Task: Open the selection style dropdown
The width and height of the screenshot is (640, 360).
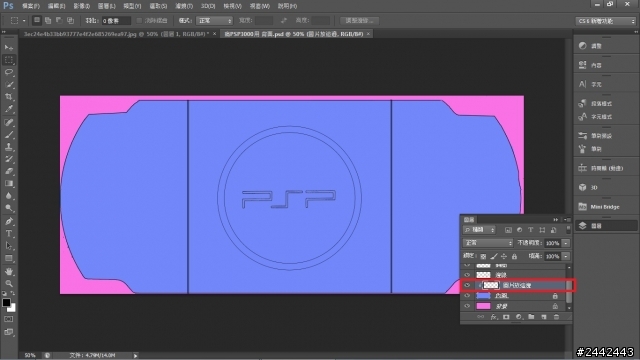Action: coord(214,20)
